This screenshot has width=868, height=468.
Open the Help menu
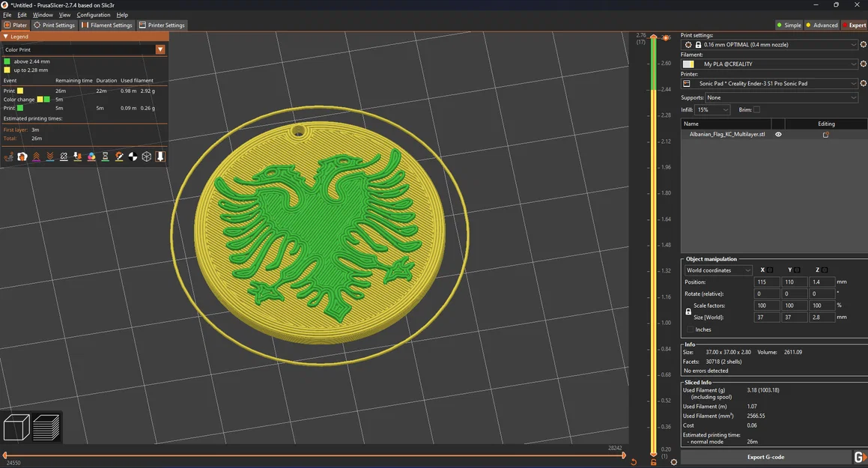pyautogui.click(x=122, y=15)
